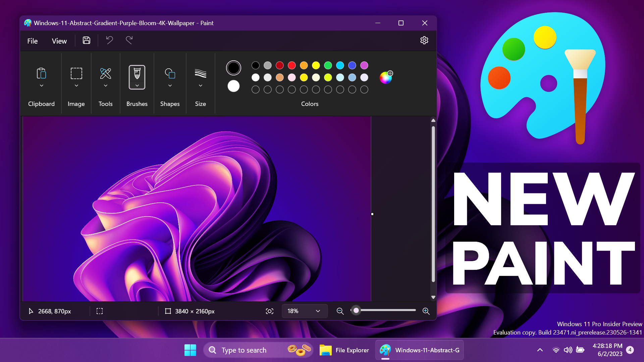Viewport: 644px width, 362px height.
Task: Click the Clipboard paste icon
Action: click(41, 74)
